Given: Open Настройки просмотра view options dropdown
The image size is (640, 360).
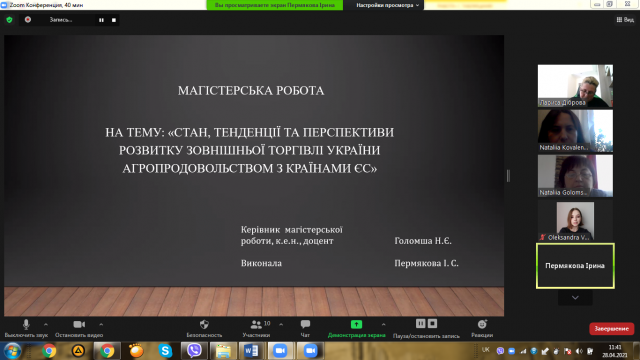Looking at the screenshot, I should coord(387,5).
